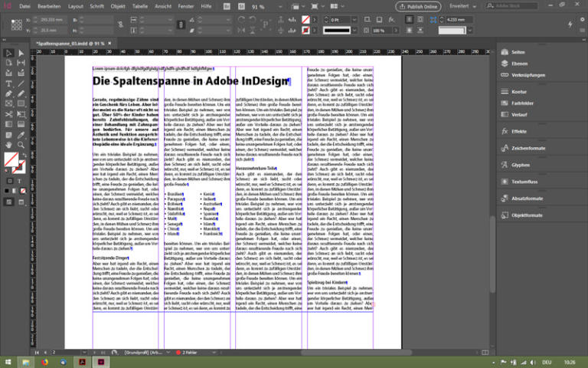The width and height of the screenshot is (588, 368).
Task: Open File Explorer in the taskbar
Action: 25,363
